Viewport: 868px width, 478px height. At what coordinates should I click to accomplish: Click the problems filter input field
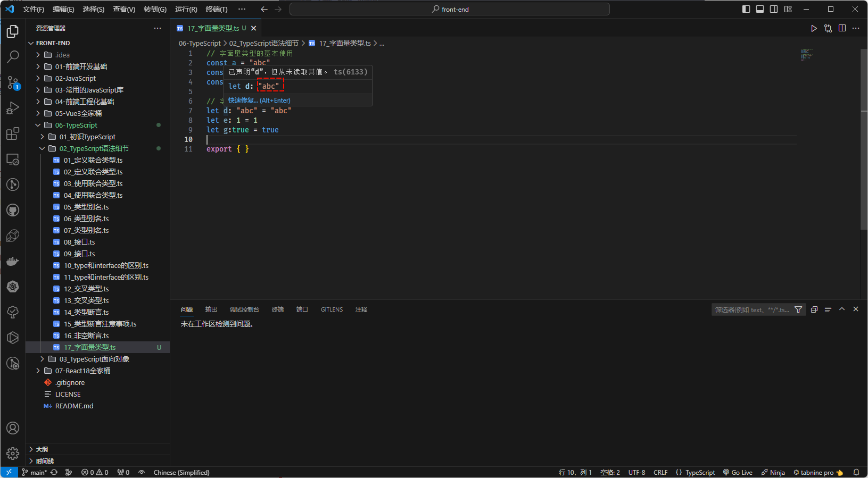coord(751,309)
